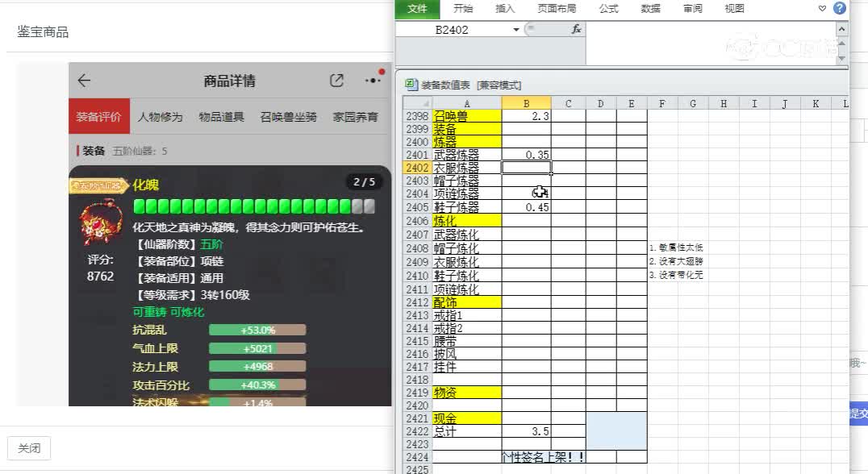
Task: Switch to the 视图 ribbon tab
Action: tap(735, 9)
